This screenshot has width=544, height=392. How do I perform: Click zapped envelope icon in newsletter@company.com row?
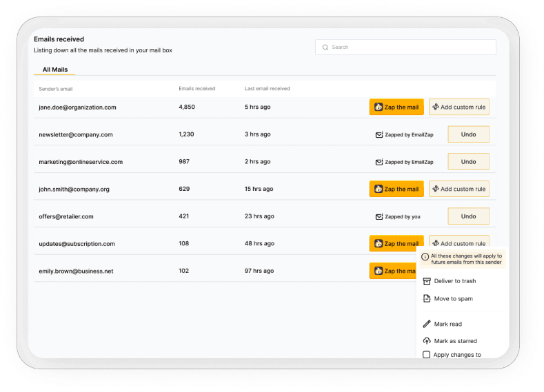click(x=379, y=134)
